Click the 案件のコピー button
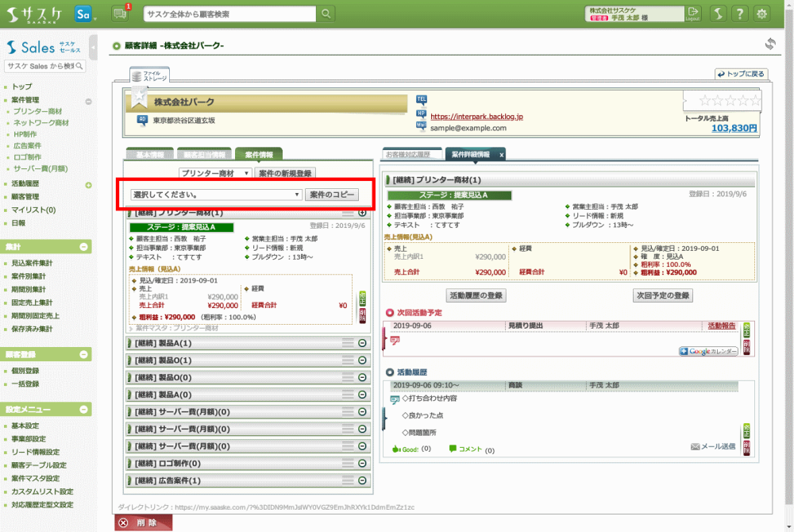This screenshot has height=532, width=794. pyautogui.click(x=331, y=195)
